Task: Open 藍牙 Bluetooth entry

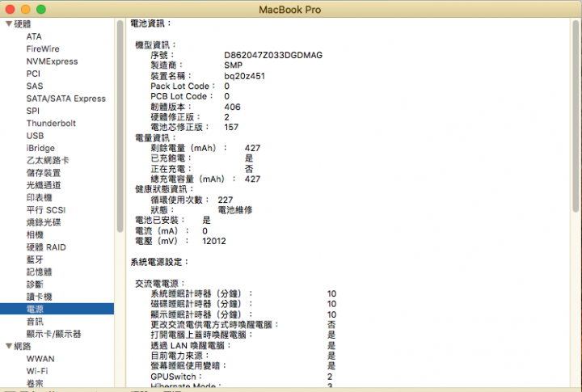Action: pos(35,259)
